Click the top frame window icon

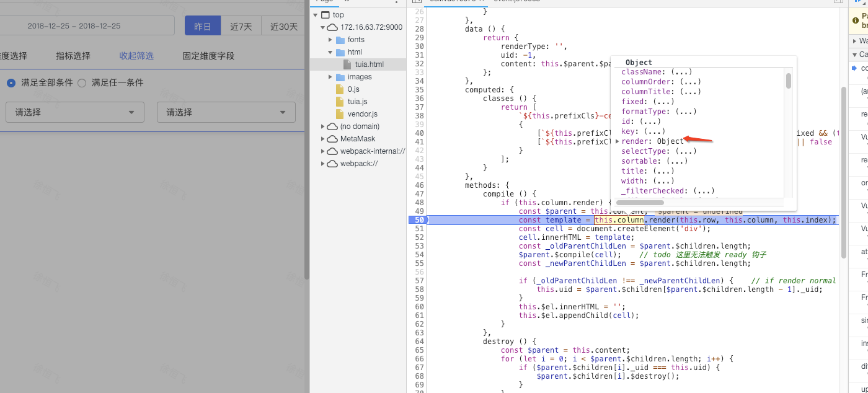tap(325, 15)
